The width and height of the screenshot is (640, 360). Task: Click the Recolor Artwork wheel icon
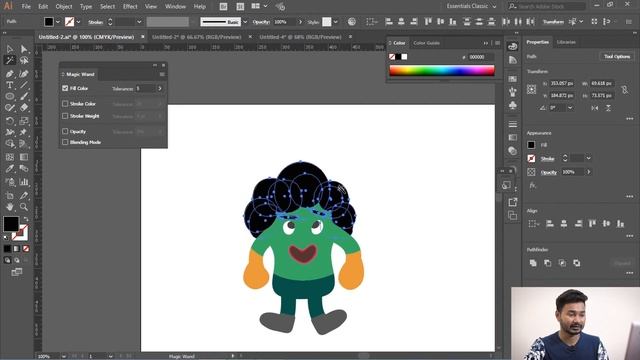351,22
